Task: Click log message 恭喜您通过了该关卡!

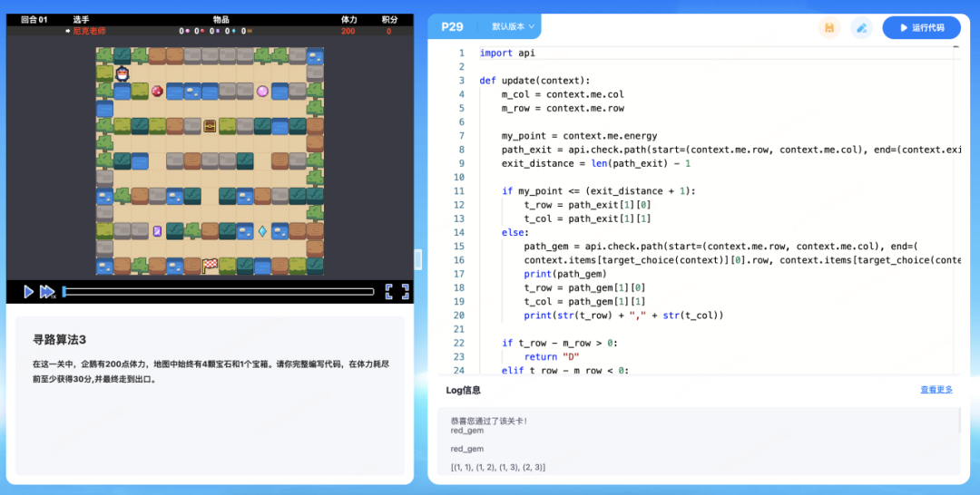Action: click(x=489, y=421)
